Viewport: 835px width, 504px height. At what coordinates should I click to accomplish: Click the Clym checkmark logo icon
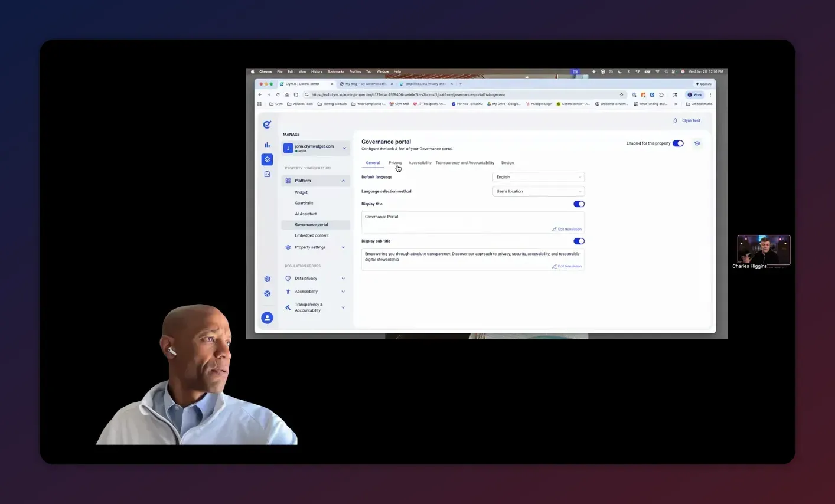(267, 124)
